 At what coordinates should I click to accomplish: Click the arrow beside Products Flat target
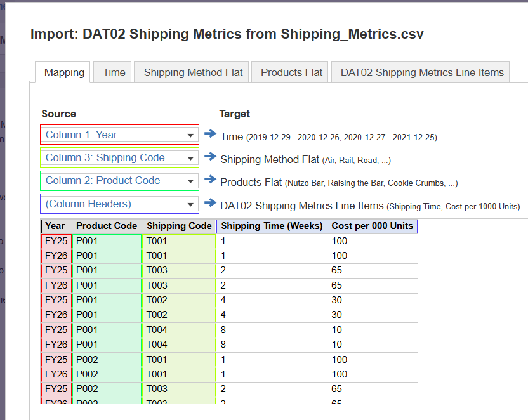click(x=210, y=180)
